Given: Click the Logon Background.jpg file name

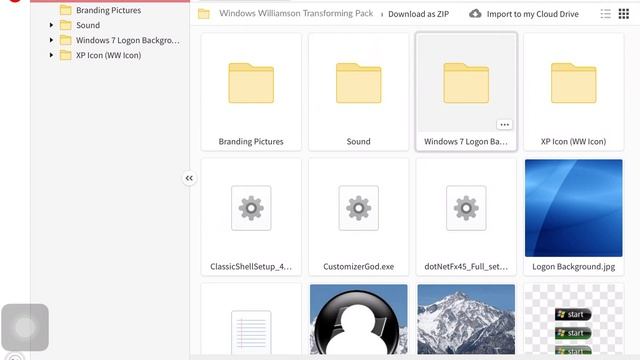Looking at the screenshot, I should pyautogui.click(x=573, y=267).
